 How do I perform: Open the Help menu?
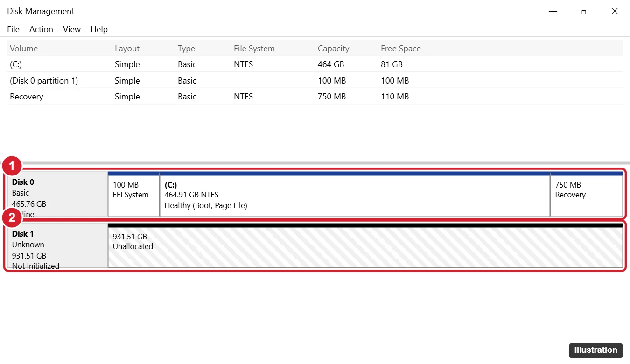point(99,29)
